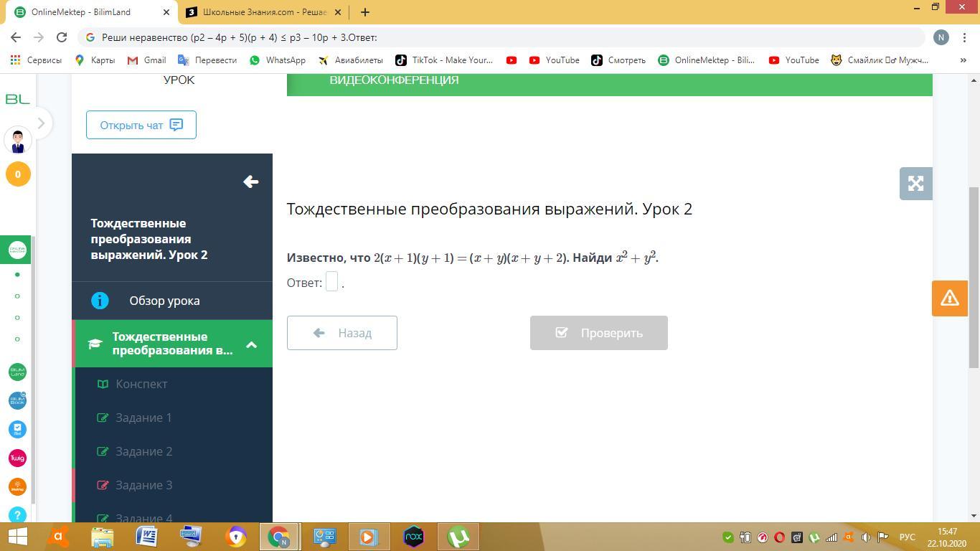Open Windows Start menu
The image size is (980, 551).
pyautogui.click(x=17, y=537)
